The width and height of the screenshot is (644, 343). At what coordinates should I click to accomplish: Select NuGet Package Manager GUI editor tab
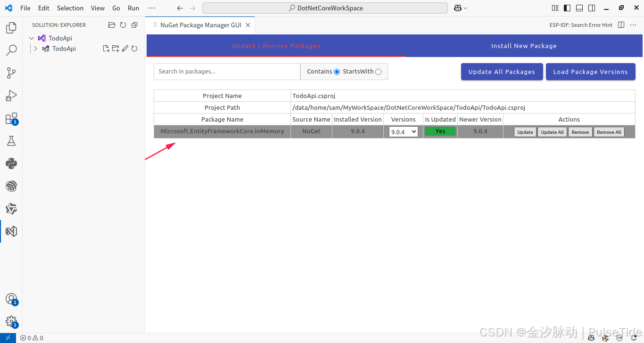pyautogui.click(x=200, y=25)
